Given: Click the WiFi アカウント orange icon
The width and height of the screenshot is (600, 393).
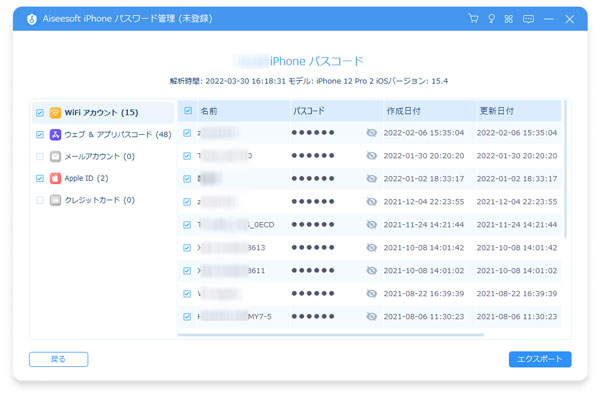Looking at the screenshot, I should pos(55,113).
